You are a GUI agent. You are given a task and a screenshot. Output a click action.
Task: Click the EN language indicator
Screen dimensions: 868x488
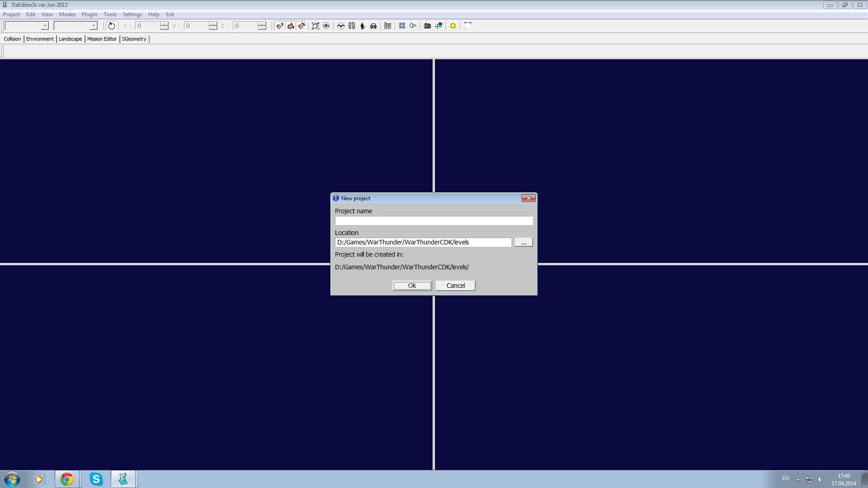(785, 478)
